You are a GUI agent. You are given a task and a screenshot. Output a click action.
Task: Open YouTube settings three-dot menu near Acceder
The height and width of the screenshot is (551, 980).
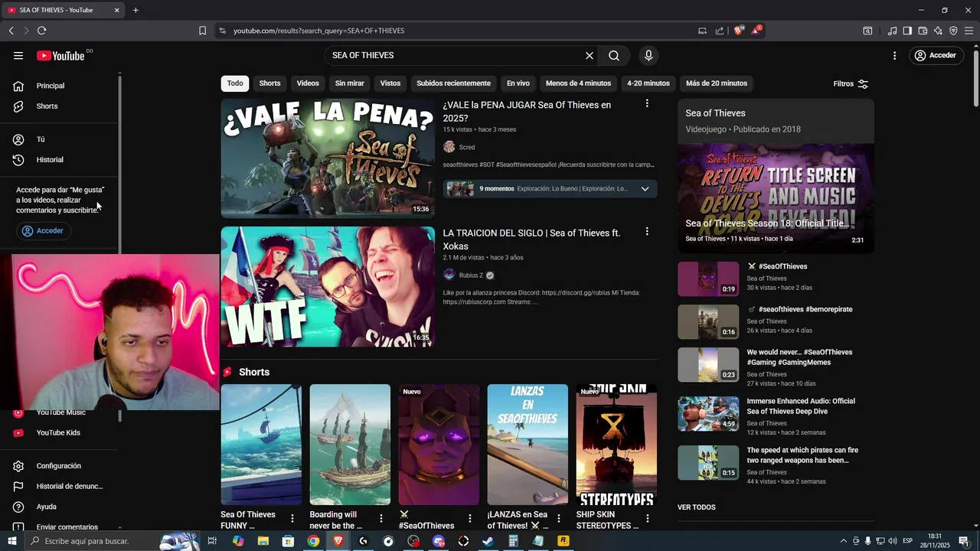pyautogui.click(x=894, y=55)
